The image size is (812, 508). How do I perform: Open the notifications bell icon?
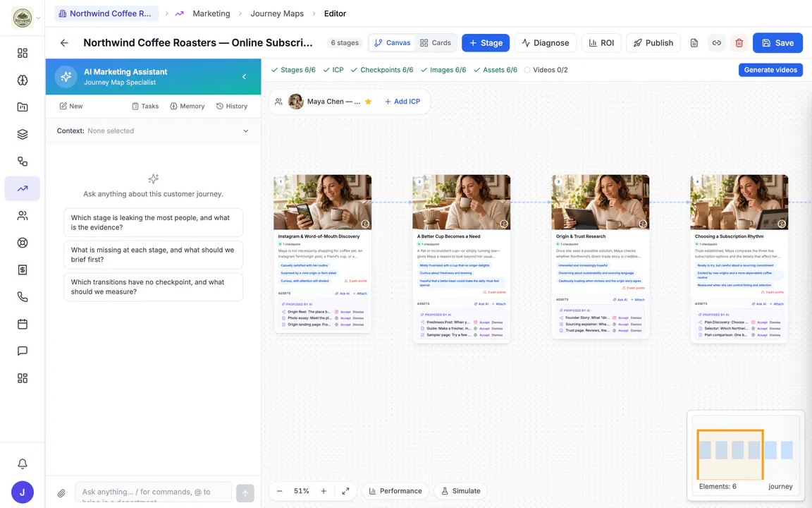pyautogui.click(x=23, y=464)
